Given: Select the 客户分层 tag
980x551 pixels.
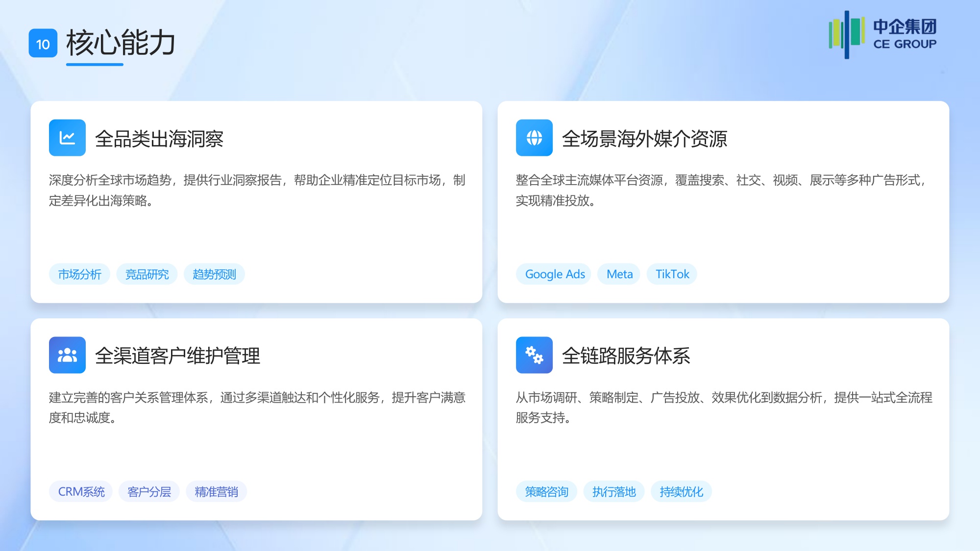Looking at the screenshot, I should 149,492.
